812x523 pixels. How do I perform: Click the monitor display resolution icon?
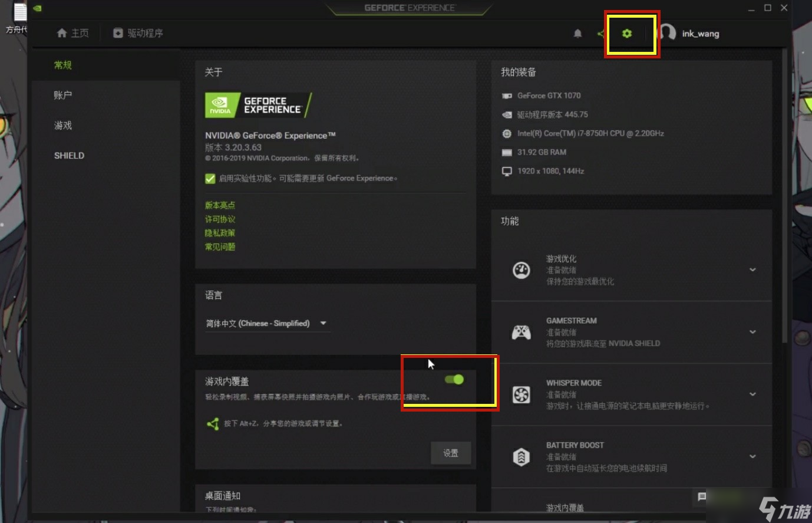[507, 171]
